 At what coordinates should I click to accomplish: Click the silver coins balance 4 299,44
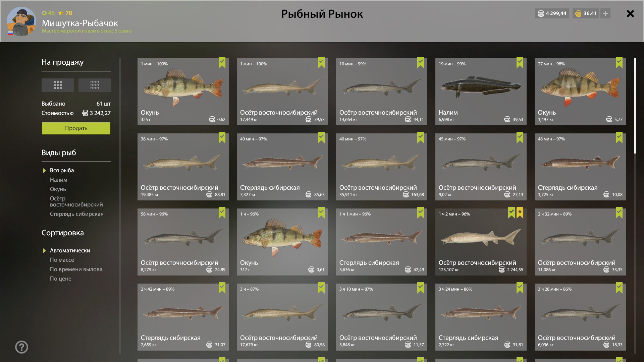[x=552, y=13]
